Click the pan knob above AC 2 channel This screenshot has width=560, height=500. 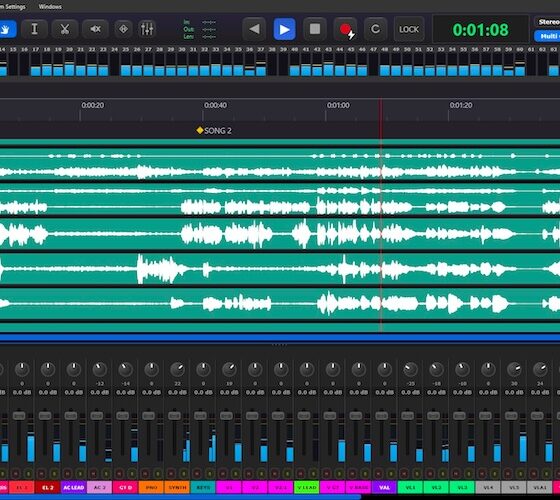(100, 370)
